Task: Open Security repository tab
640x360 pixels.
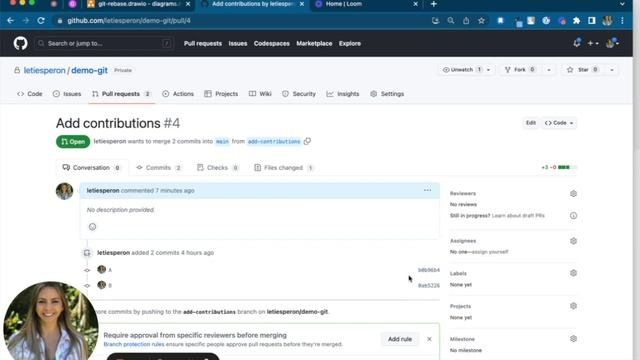Action: tap(299, 94)
